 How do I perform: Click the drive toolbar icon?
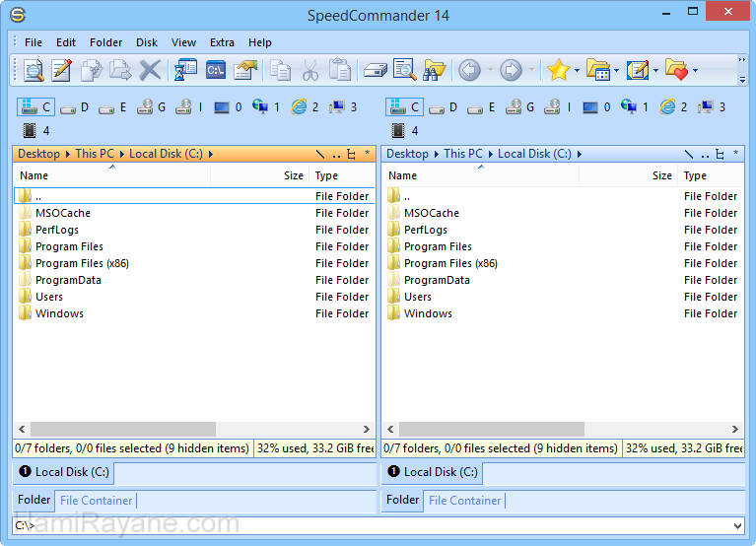tap(376, 70)
